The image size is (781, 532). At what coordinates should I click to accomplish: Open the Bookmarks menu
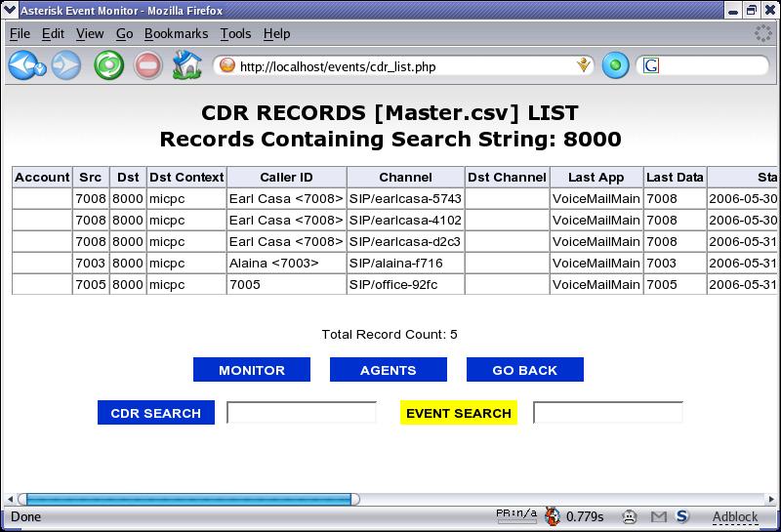[176, 33]
